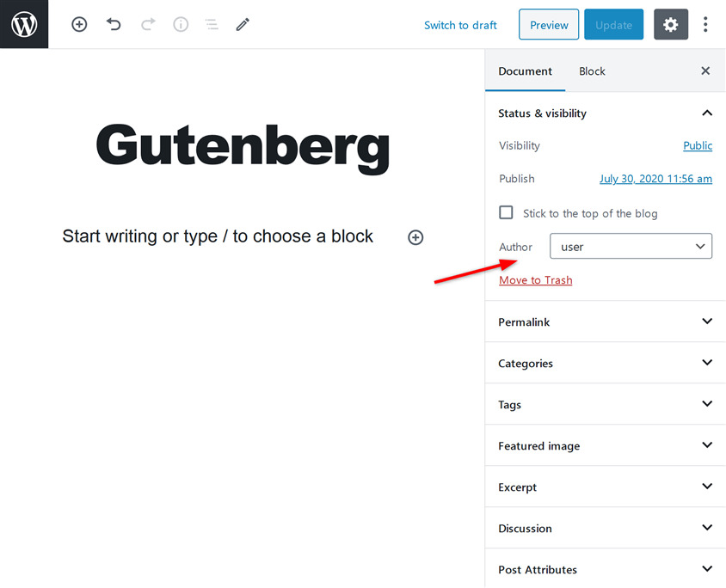
Task: Click the add block icon in toolbar
Action: [79, 25]
